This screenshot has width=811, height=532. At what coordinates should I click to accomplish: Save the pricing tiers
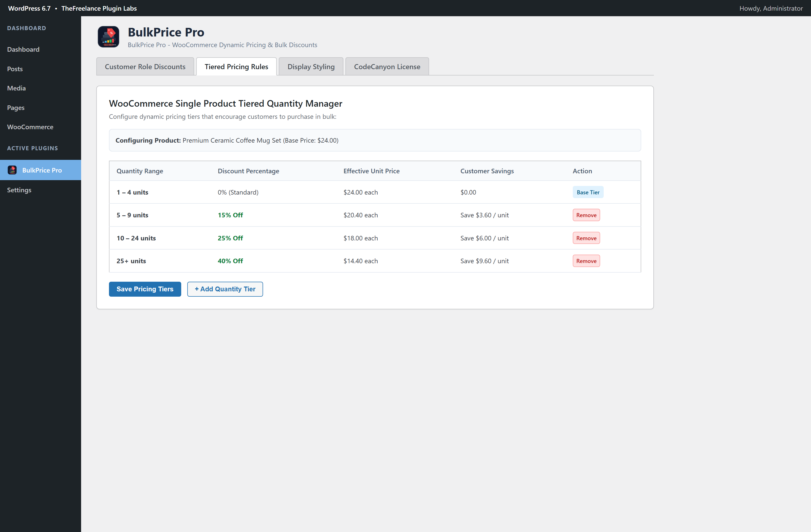pyautogui.click(x=145, y=289)
